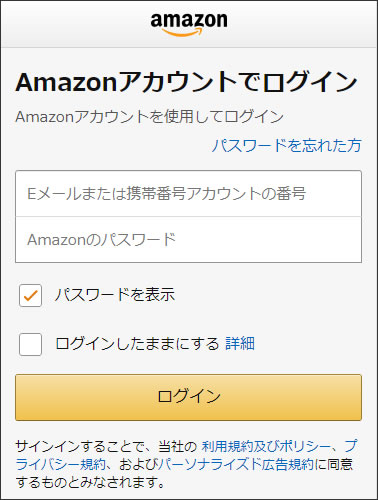378x500 pixels.
Task: Open the プライバシー規約 link
Action: [60, 464]
